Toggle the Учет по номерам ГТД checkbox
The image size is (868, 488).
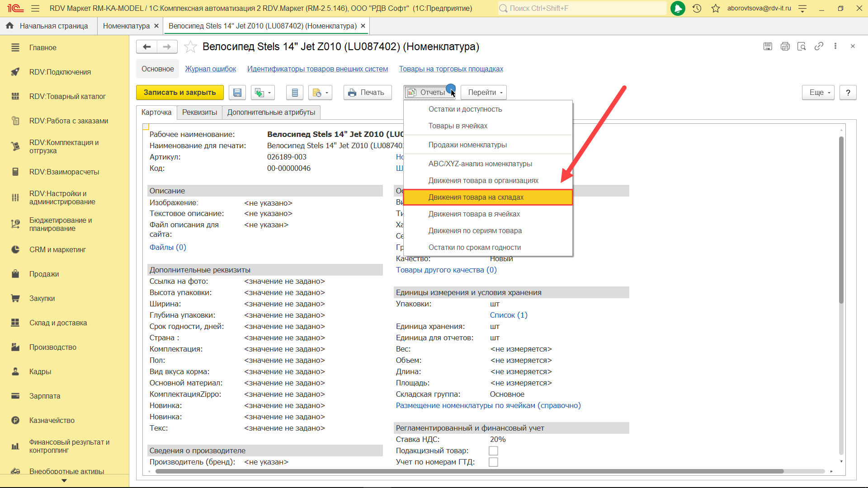coord(493,462)
